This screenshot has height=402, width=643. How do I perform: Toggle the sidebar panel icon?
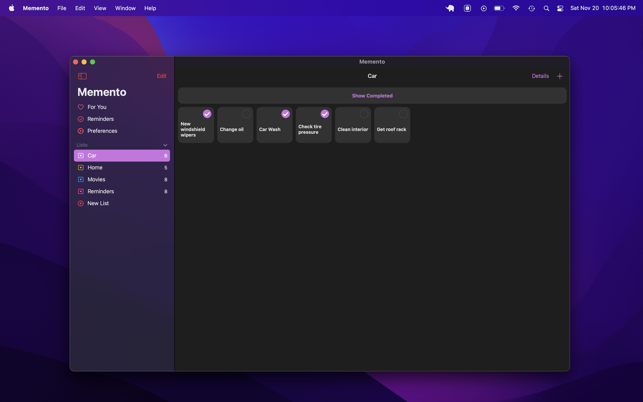pos(82,76)
